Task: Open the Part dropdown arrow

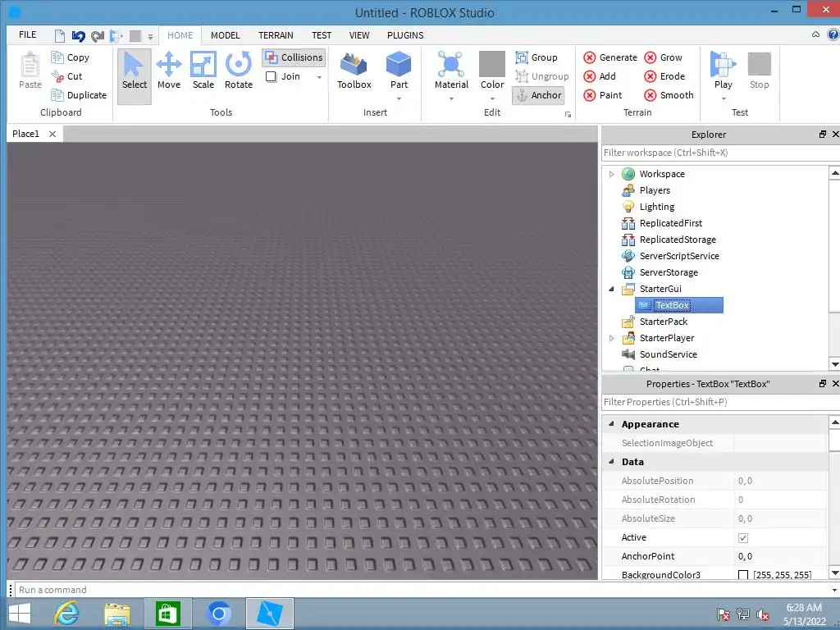Action: [399, 98]
